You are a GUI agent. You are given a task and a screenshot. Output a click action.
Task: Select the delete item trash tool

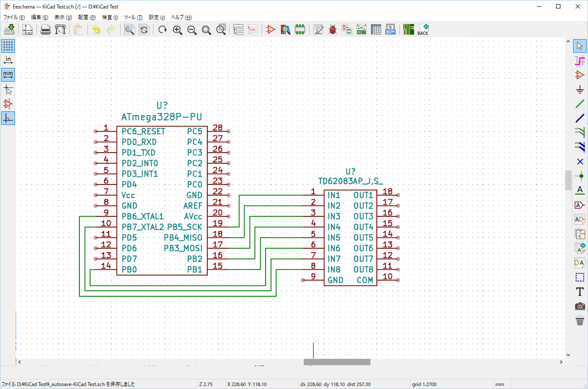(x=580, y=321)
